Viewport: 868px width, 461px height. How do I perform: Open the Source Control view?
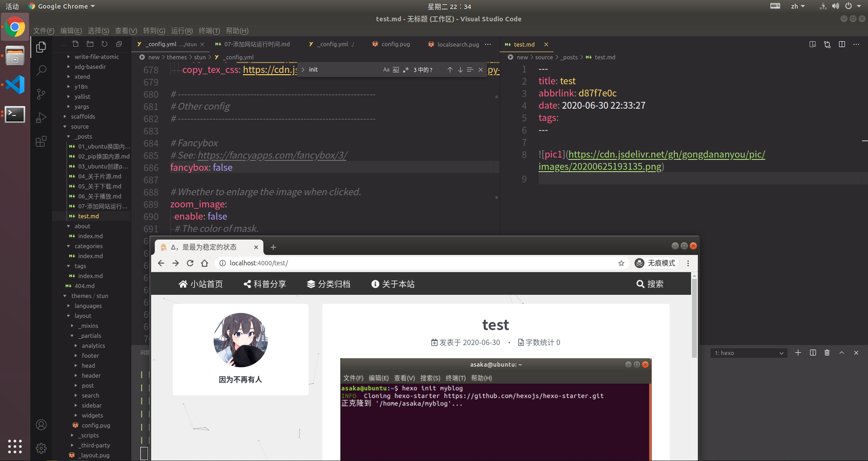click(41, 94)
